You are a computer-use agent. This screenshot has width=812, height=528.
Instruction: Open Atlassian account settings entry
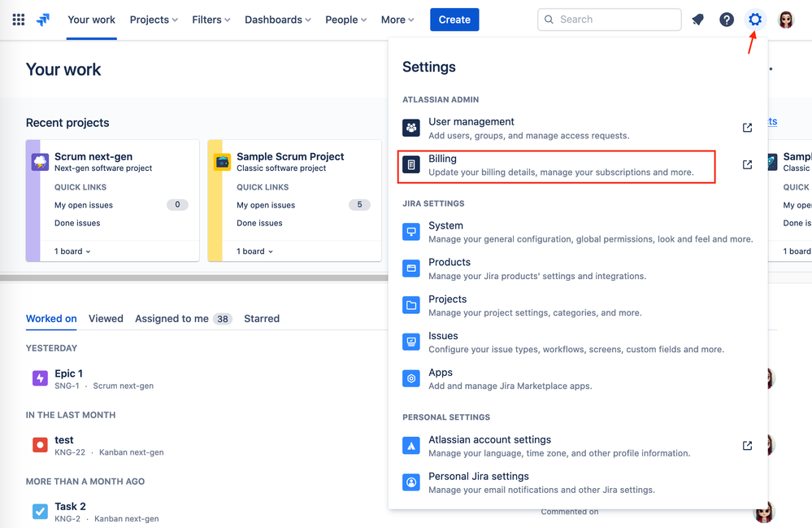pos(577,446)
